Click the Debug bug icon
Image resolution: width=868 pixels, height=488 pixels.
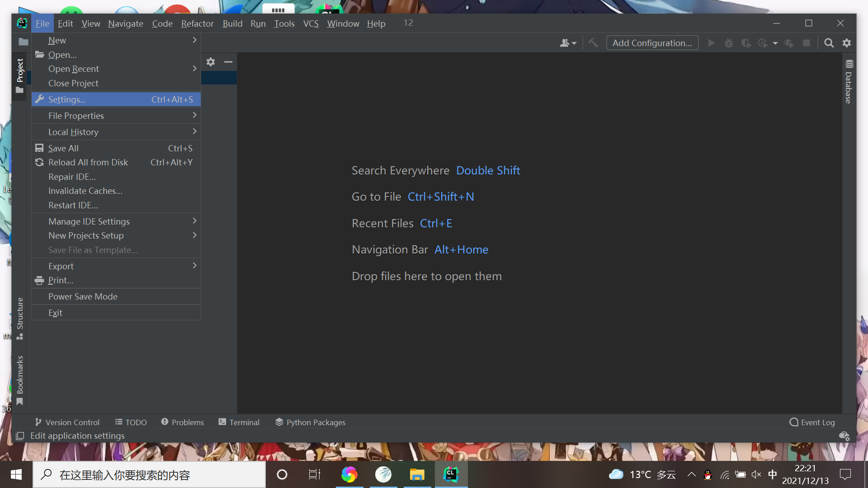pyautogui.click(x=729, y=43)
